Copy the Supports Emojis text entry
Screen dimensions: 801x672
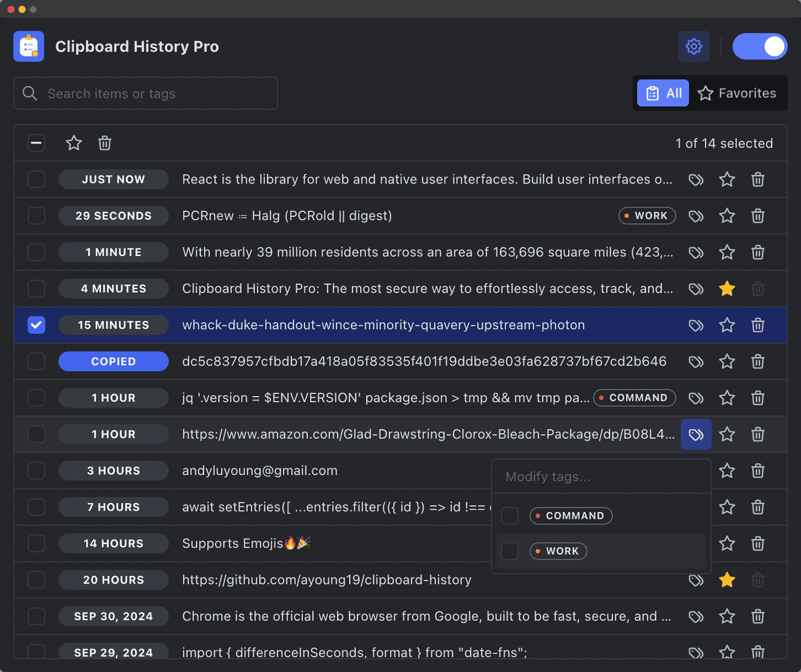coord(246,543)
